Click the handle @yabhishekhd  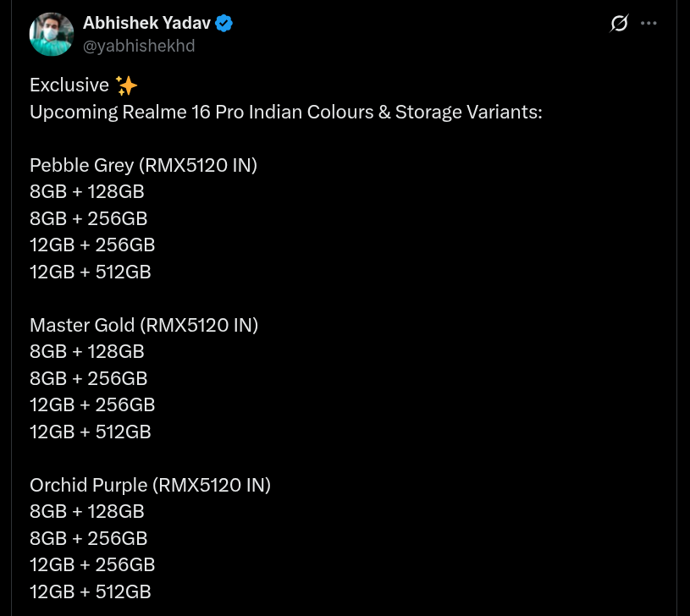click(139, 46)
